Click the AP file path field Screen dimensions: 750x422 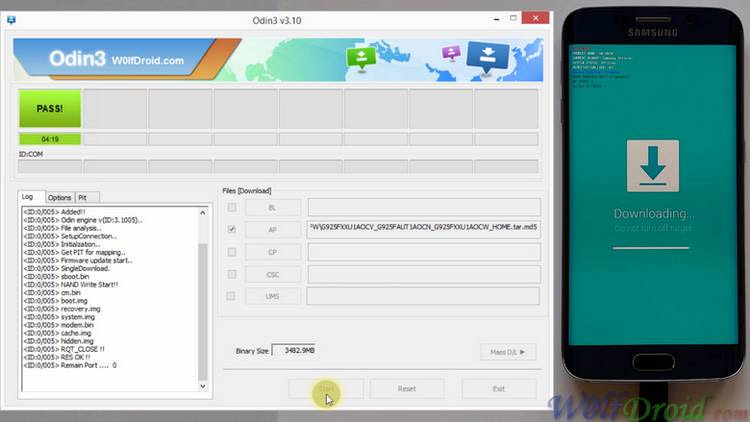(424, 229)
